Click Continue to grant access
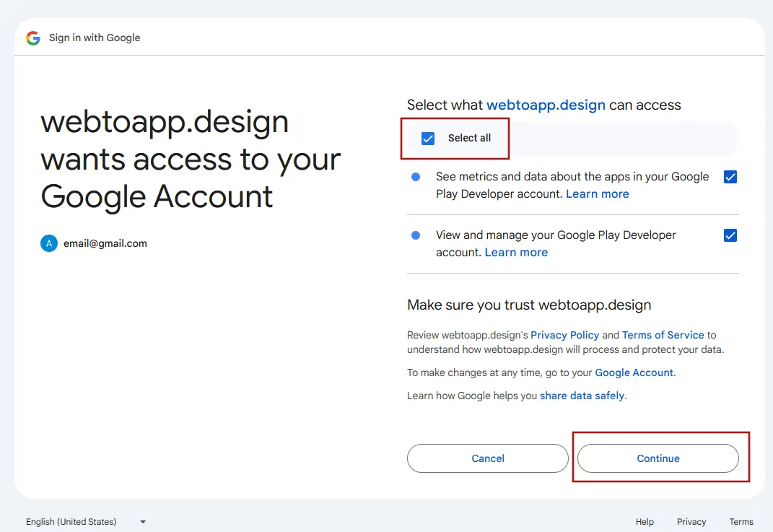Viewport: 773px width, 532px height. 658,458
